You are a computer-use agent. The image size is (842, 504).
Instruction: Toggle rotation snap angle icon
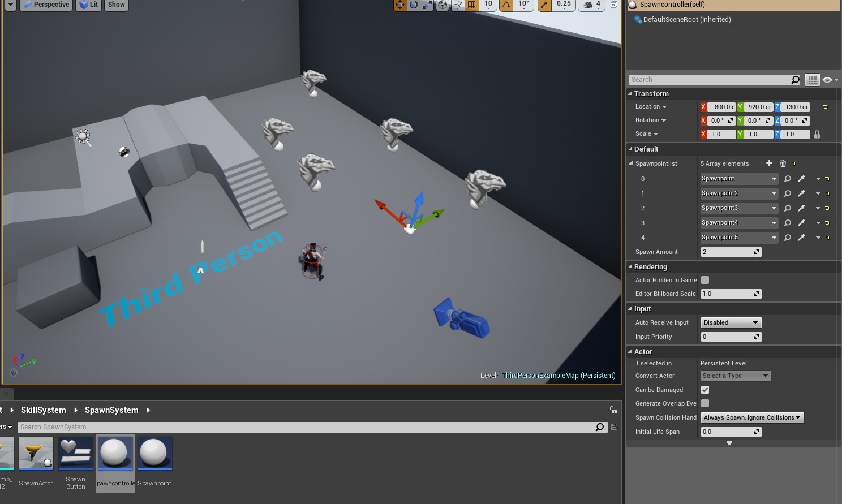click(x=506, y=5)
